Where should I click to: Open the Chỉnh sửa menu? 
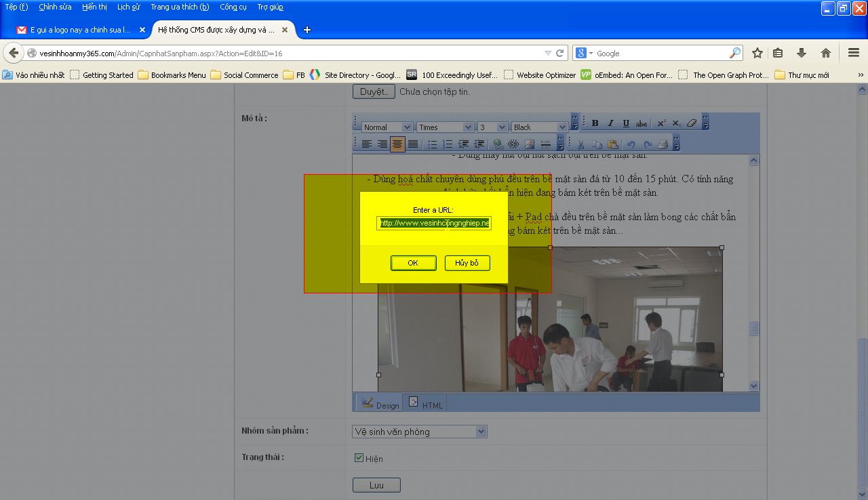(55, 7)
